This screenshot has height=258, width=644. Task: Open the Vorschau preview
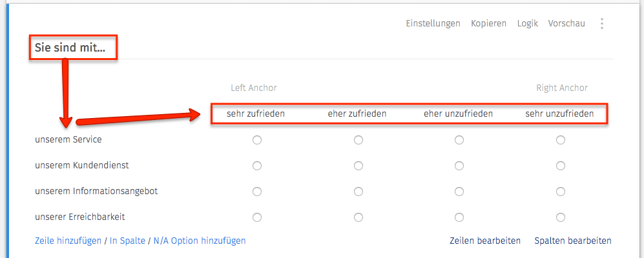pos(566,23)
